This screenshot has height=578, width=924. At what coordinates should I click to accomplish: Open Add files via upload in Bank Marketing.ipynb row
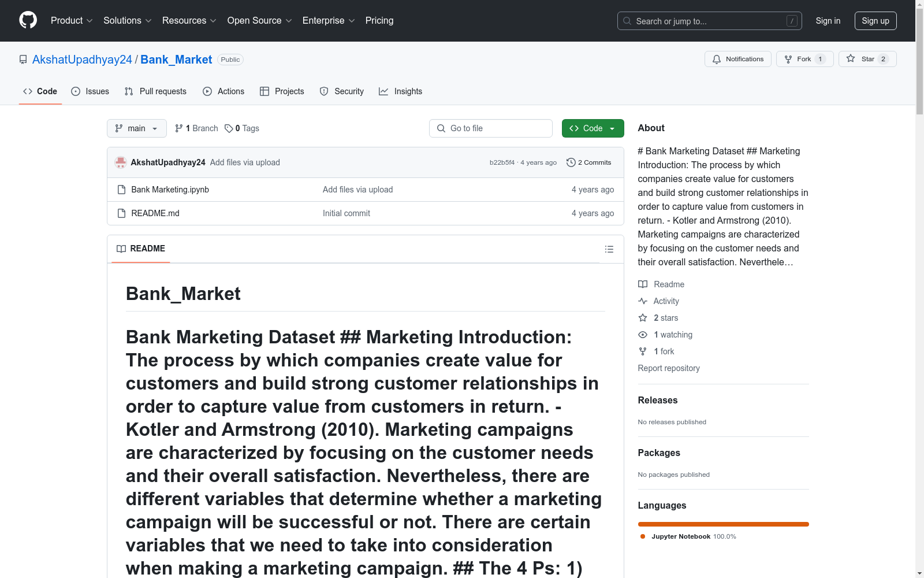(358, 190)
